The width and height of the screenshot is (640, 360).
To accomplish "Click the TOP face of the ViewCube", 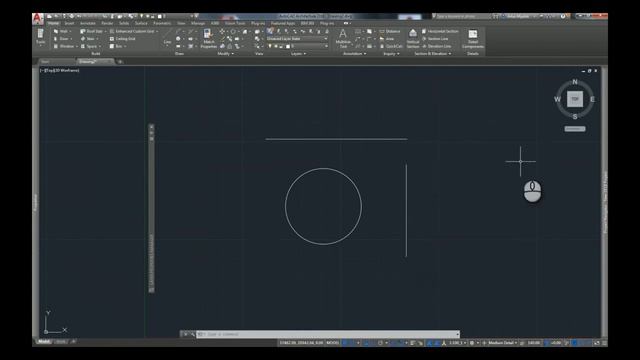I will 575,99.
